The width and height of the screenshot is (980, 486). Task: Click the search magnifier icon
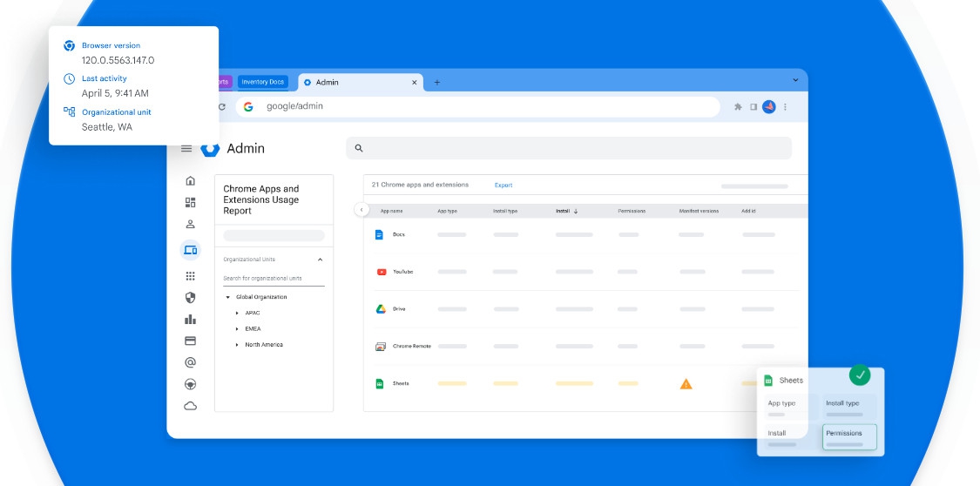click(x=359, y=148)
